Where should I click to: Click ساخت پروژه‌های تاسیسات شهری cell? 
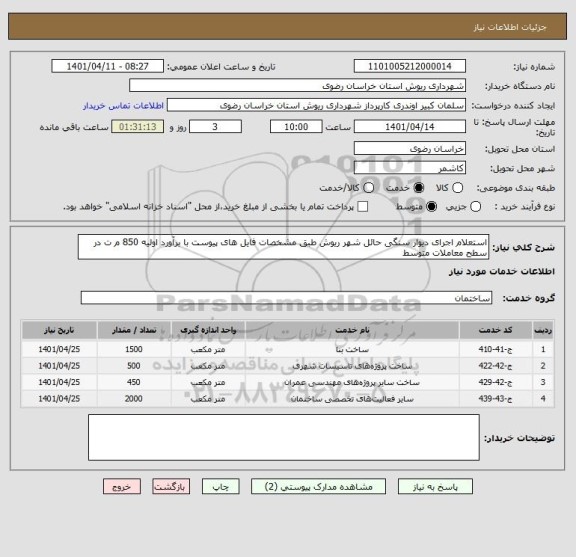click(x=352, y=366)
